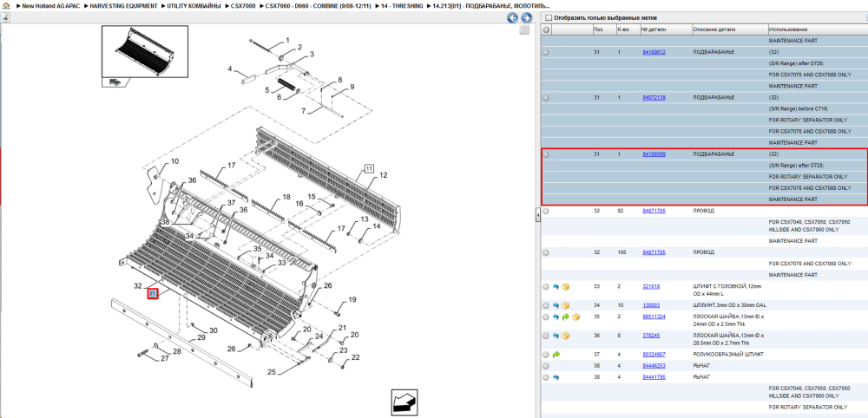The image size is (868, 418).
Task: Select boxed callout 11 on the diagram
Action: (x=369, y=169)
